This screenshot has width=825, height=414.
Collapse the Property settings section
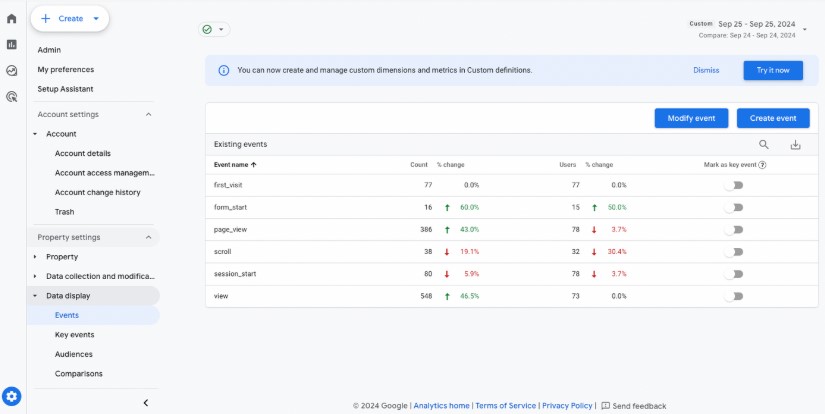(148, 238)
